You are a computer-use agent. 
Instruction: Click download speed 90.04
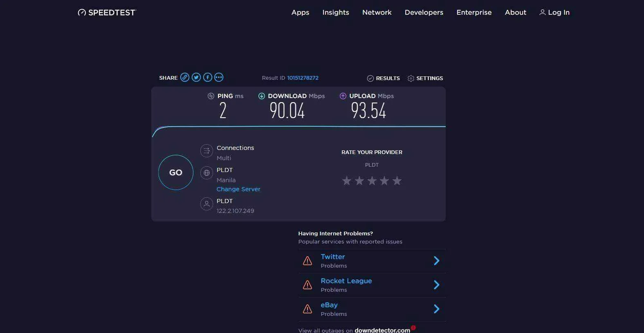tap(287, 111)
